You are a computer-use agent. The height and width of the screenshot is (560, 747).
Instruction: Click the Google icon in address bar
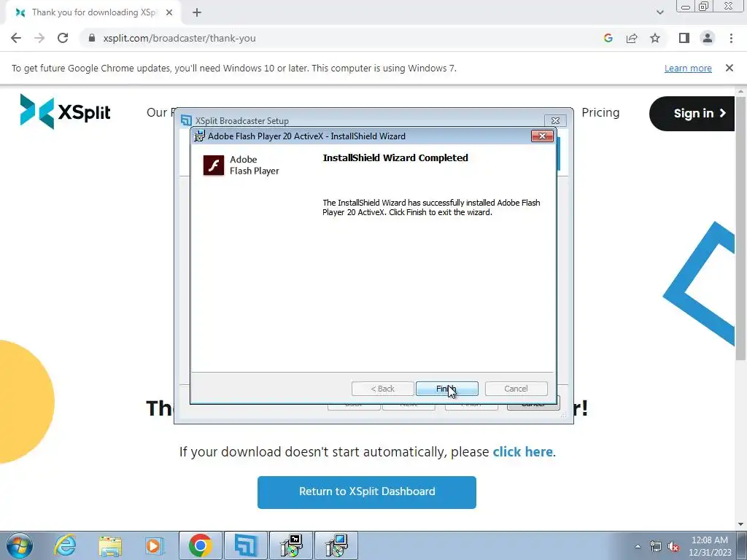click(608, 38)
